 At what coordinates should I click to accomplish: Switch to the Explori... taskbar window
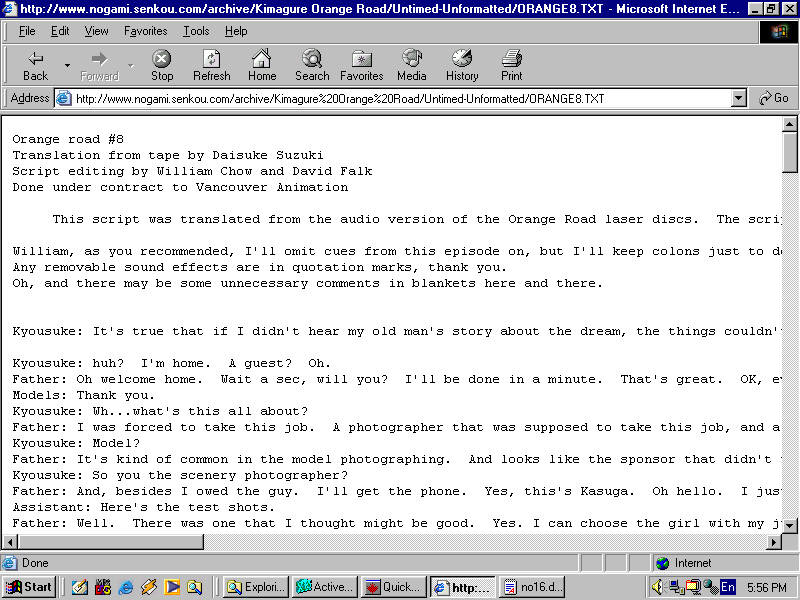point(256,587)
